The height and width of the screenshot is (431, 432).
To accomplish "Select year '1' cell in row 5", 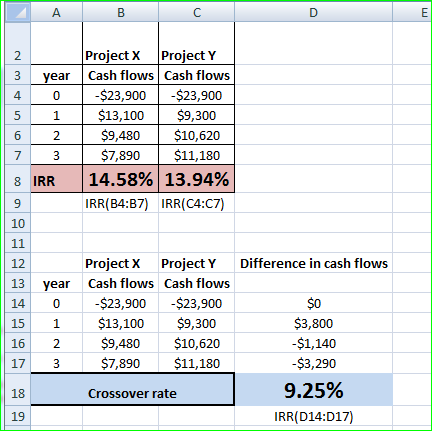I will coord(56,115).
